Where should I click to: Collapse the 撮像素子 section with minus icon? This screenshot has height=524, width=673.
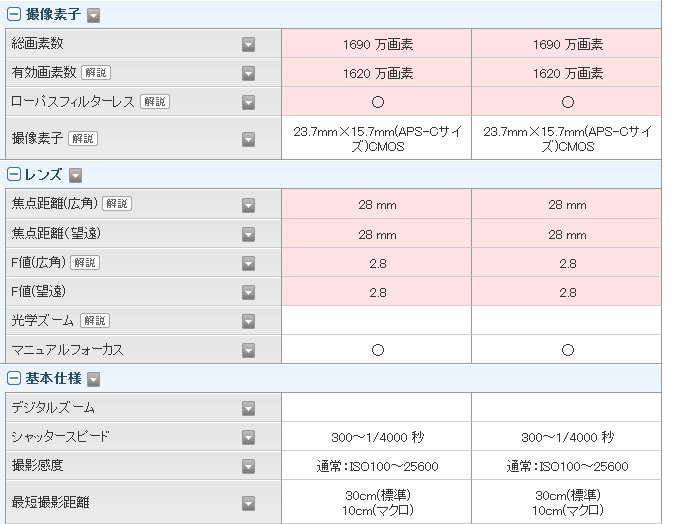pyautogui.click(x=14, y=15)
